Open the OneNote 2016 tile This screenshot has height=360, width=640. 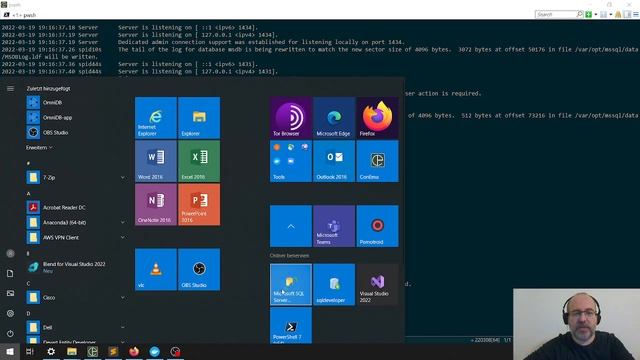pos(156,204)
